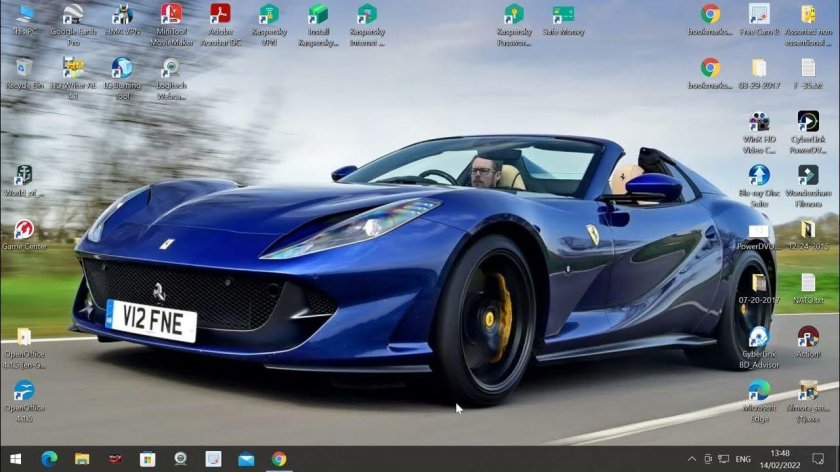Open the notification center in taskbar
The width and height of the screenshot is (840, 472).
[x=819, y=459]
